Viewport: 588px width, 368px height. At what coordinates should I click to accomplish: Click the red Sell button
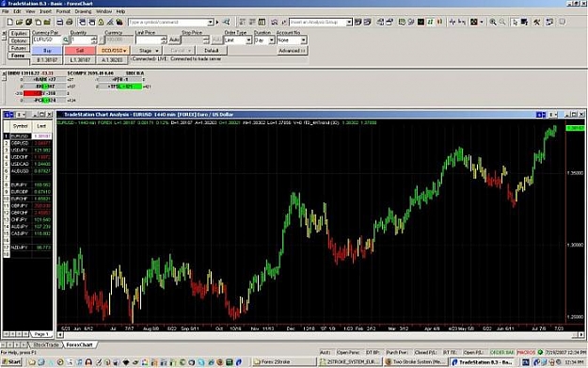coord(80,50)
